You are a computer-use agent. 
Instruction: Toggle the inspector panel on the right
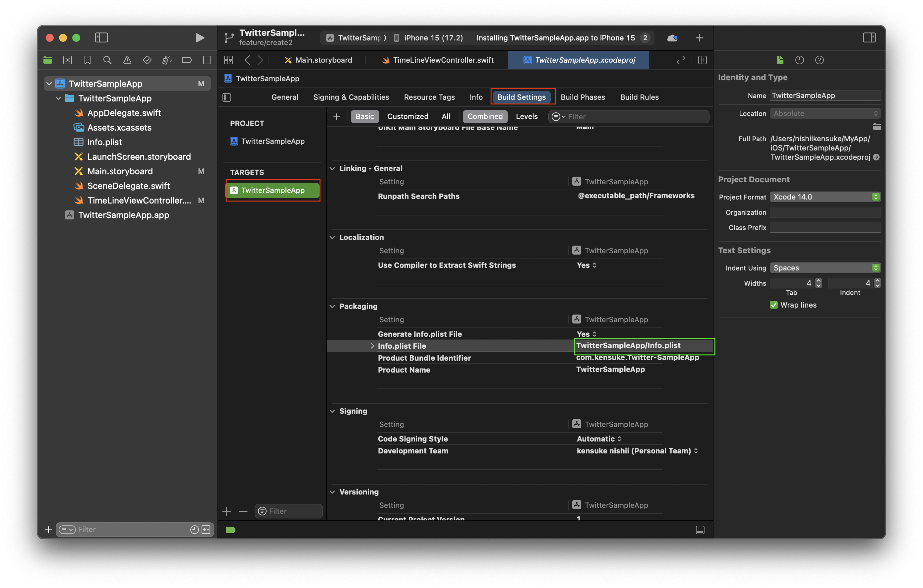click(869, 37)
